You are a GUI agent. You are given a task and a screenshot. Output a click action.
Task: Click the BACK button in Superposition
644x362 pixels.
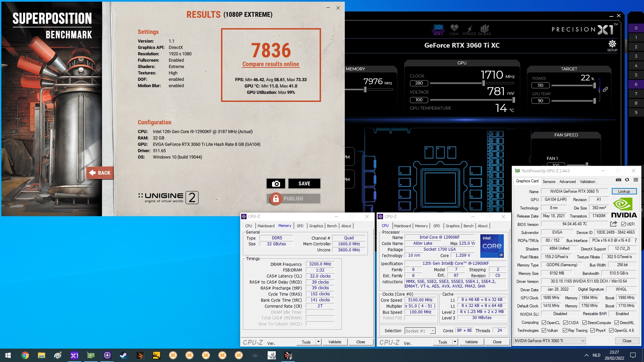point(100,173)
